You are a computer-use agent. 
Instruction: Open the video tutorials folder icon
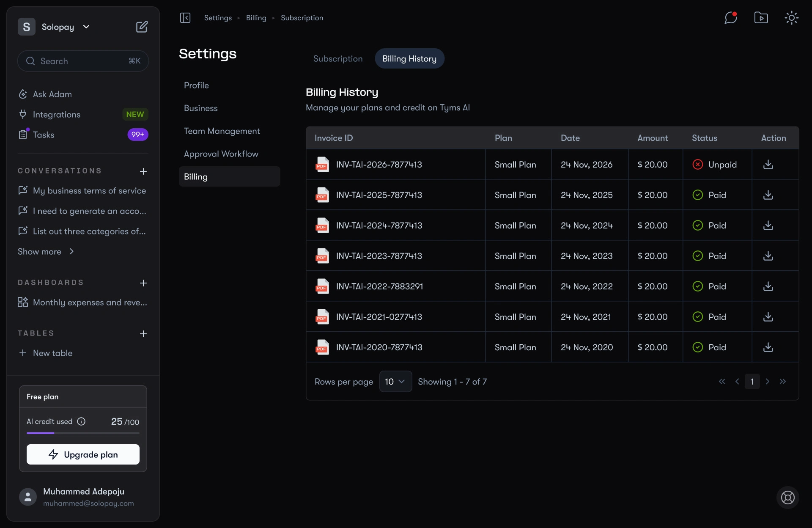(x=761, y=18)
